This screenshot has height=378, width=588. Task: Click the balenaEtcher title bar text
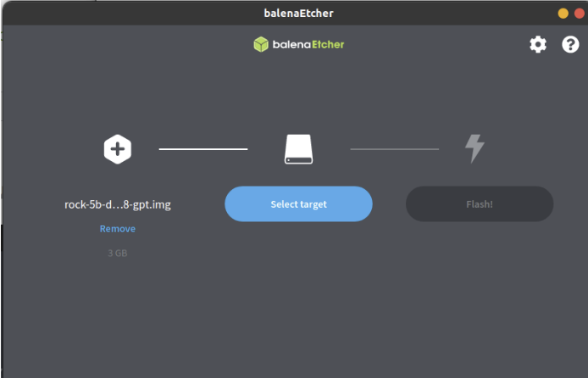pyautogui.click(x=298, y=13)
